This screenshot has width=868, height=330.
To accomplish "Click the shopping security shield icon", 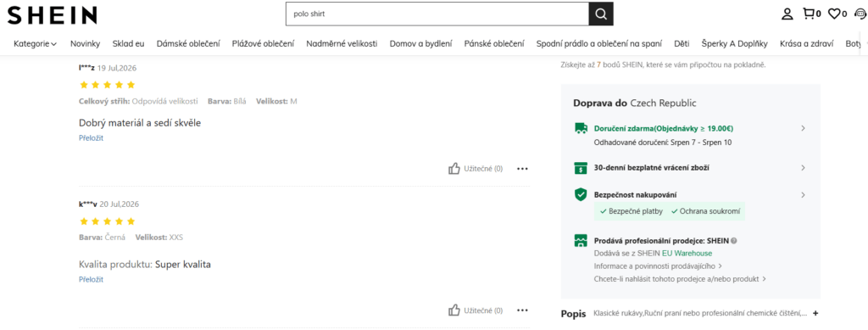I will pos(581,194).
